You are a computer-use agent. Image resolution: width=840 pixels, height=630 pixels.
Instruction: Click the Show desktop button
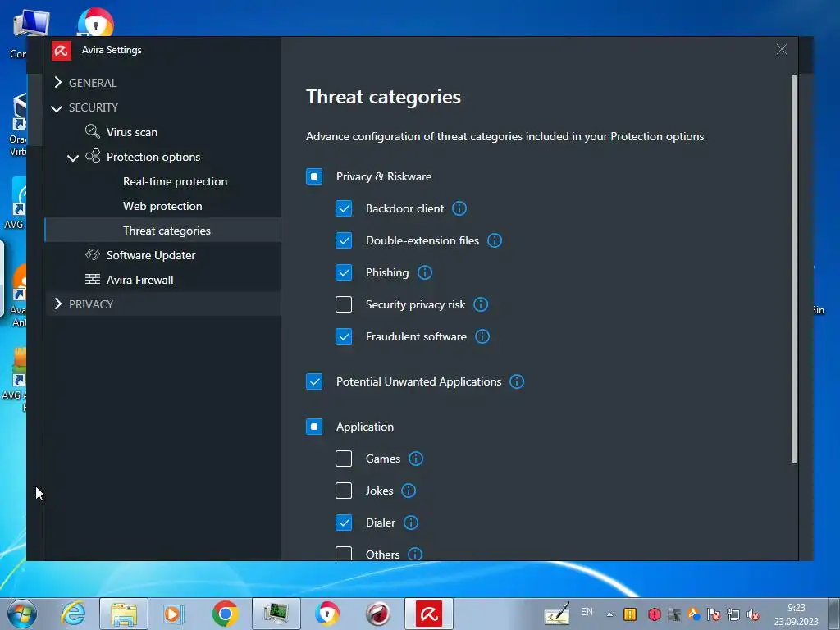click(x=834, y=614)
